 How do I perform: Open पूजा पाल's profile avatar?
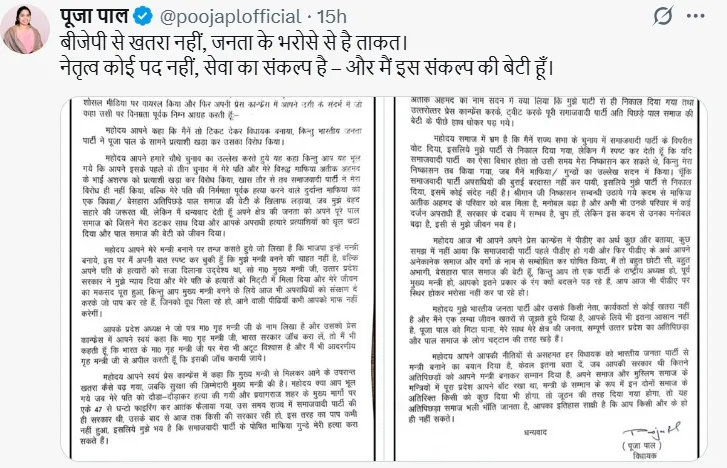click(x=25, y=29)
